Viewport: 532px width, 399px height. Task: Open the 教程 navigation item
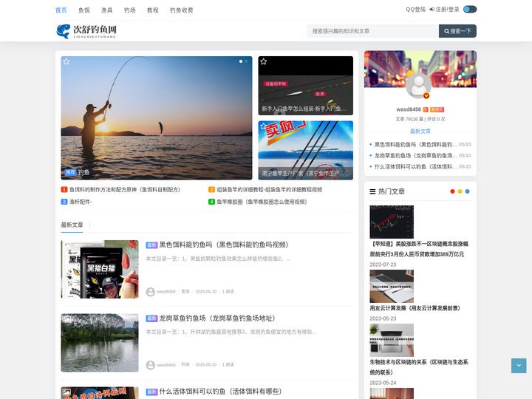point(153,10)
